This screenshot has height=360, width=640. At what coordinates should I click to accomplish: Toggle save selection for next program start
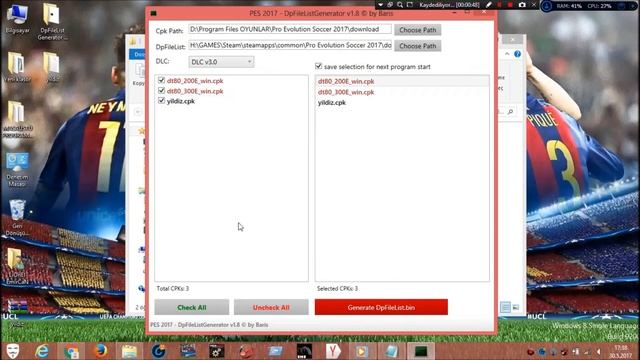pyautogui.click(x=318, y=66)
